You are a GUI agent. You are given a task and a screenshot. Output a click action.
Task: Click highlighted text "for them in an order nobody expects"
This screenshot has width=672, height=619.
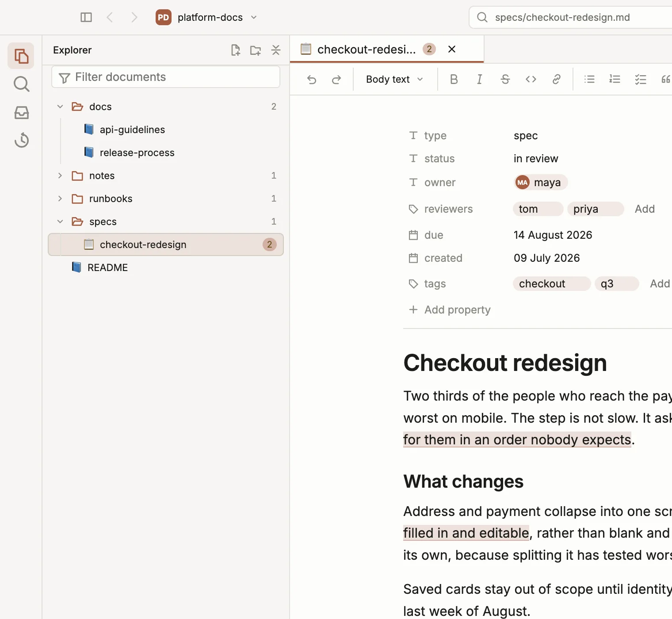pos(517,440)
